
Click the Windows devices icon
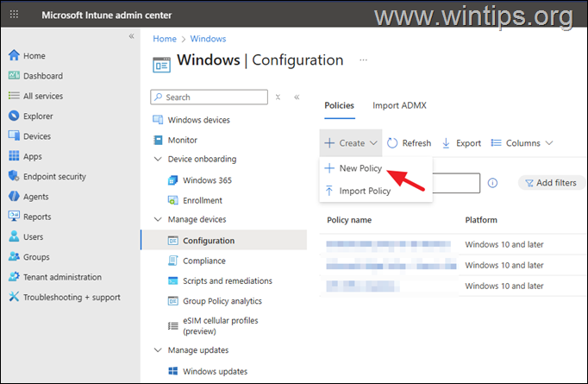(158, 120)
